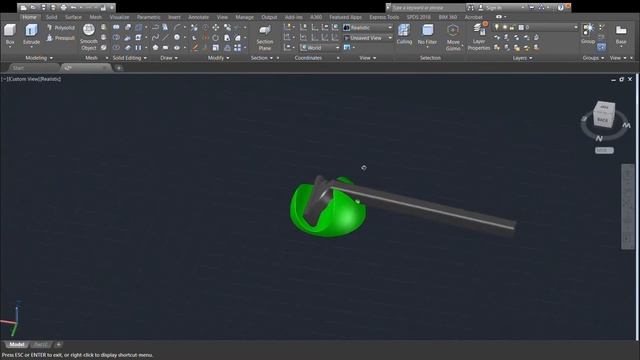Click the Polyline tool in Draw panel
Viewport: 640px width, 360px height.
(x=155, y=27)
